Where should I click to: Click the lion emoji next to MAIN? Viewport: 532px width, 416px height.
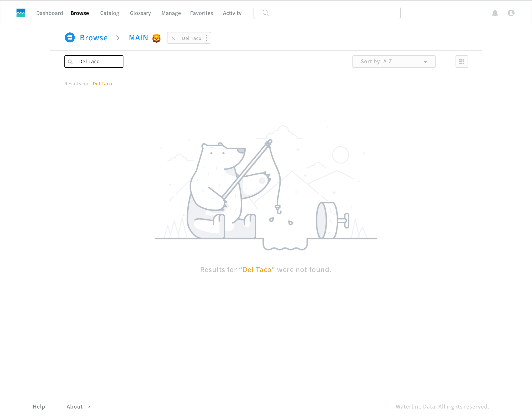pos(156,38)
